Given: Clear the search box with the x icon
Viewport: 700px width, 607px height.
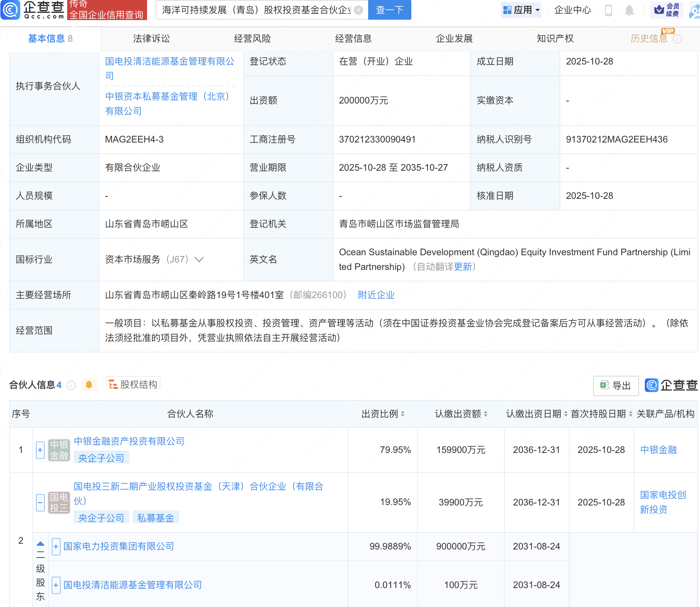Looking at the screenshot, I should (x=358, y=10).
